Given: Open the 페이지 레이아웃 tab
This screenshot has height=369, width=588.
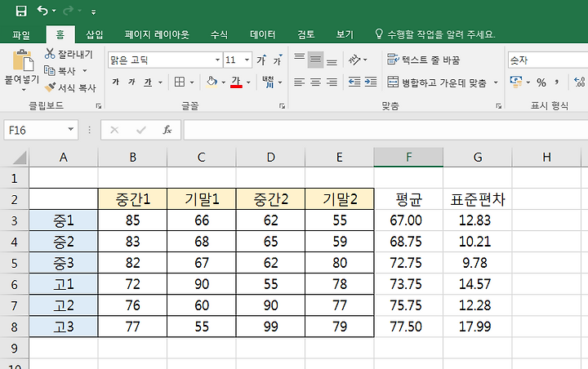Looking at the screenshot, I should pos(157,35).
